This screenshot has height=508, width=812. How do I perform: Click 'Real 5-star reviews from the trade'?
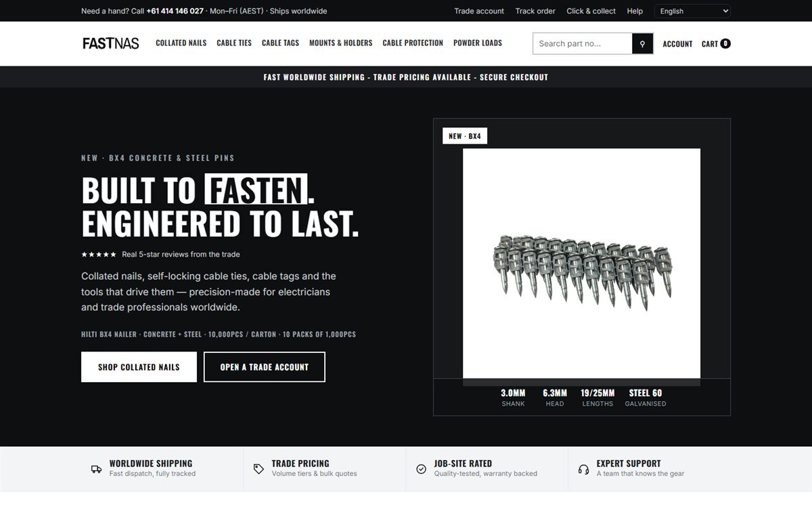click(x=181, y=255)
